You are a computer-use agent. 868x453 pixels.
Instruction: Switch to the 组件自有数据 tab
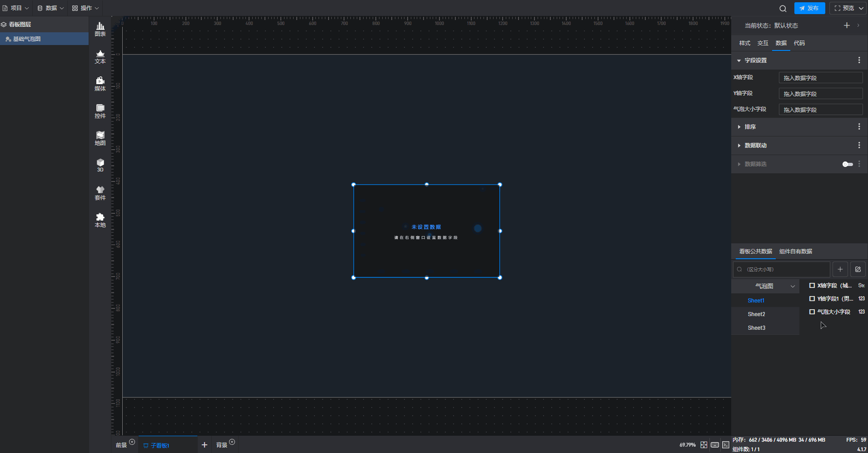click(x=795, y=252)
